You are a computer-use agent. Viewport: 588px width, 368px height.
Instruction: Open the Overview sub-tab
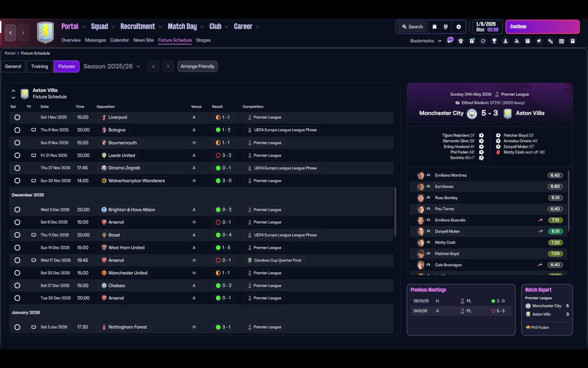coord(71,40)
